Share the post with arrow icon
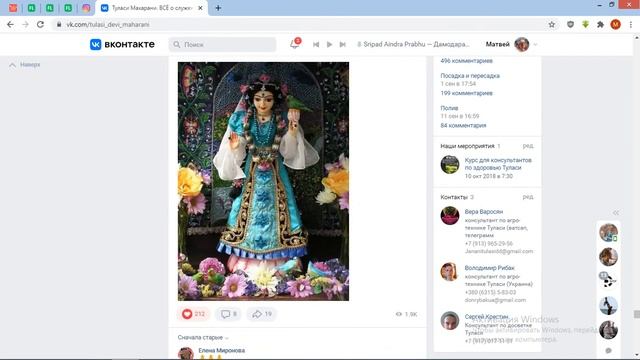The width and height of the screenshot is (640, 360). [x=262, y=314]
